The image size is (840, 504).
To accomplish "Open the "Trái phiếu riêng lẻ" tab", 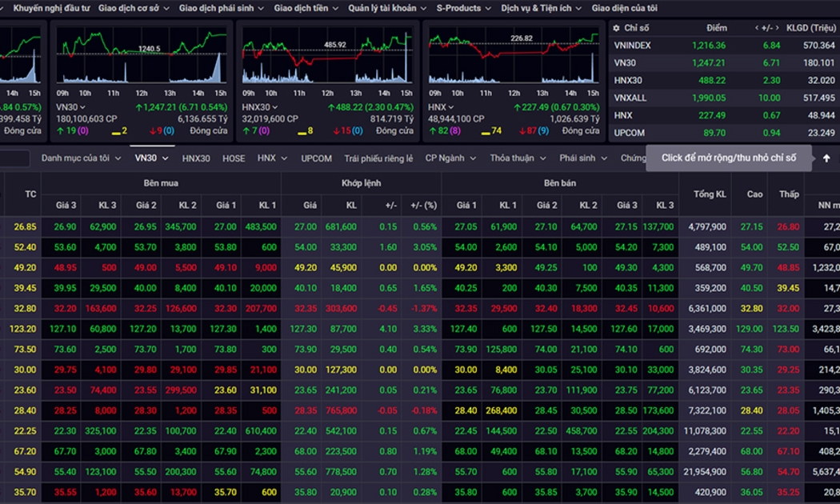I will pyautogui.click(x=378, y=158).
